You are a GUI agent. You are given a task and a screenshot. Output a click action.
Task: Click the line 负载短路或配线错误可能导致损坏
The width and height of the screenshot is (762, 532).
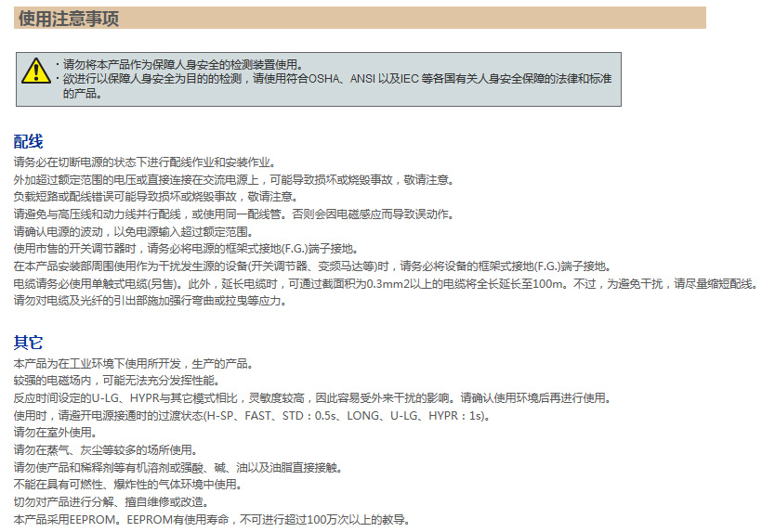pos(156,197)
